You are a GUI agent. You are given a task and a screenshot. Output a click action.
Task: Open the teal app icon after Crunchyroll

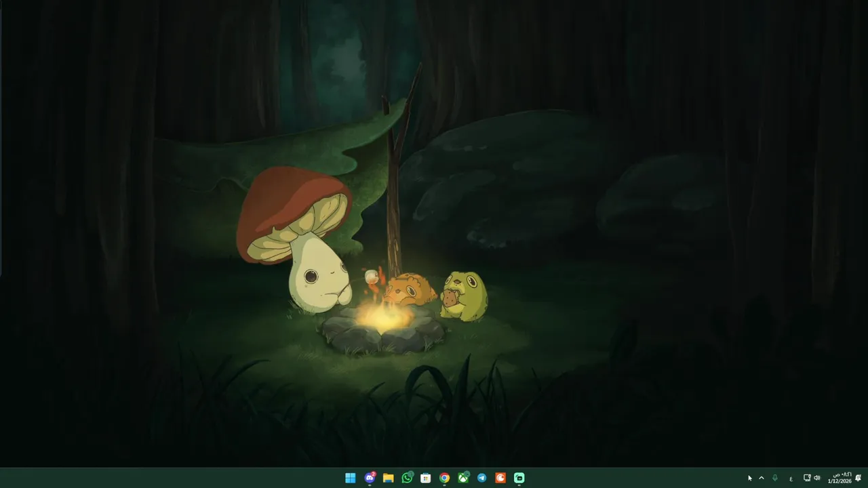519,478
